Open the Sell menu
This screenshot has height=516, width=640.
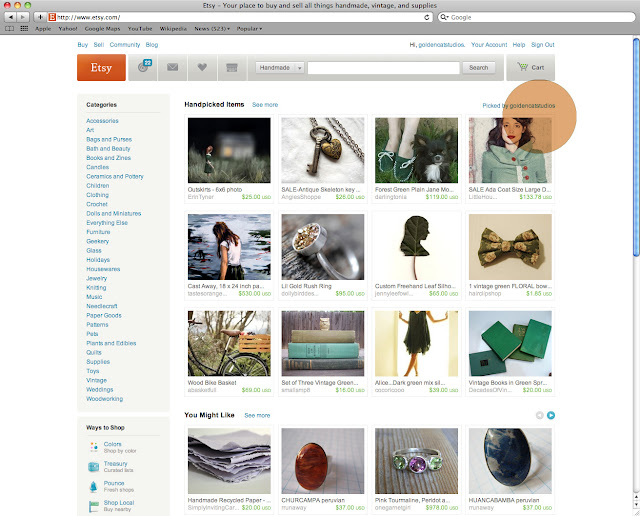[x=99, y=44]
